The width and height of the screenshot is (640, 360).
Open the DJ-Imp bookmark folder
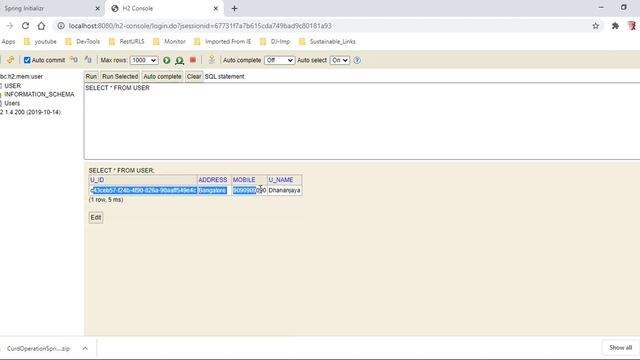pos(275,42)
